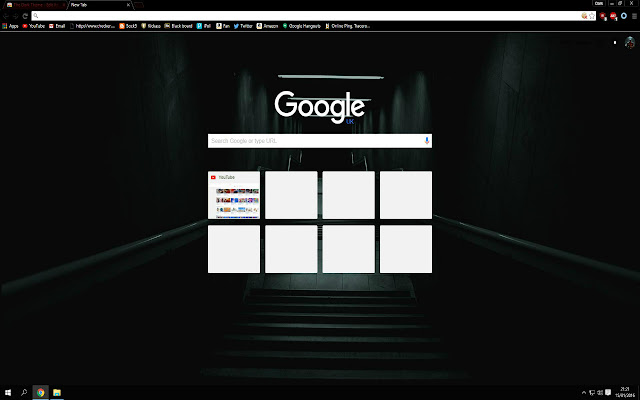This screenshot has width=640, height=400.
Task: Open the network icon in system tray
Action: 592,393
